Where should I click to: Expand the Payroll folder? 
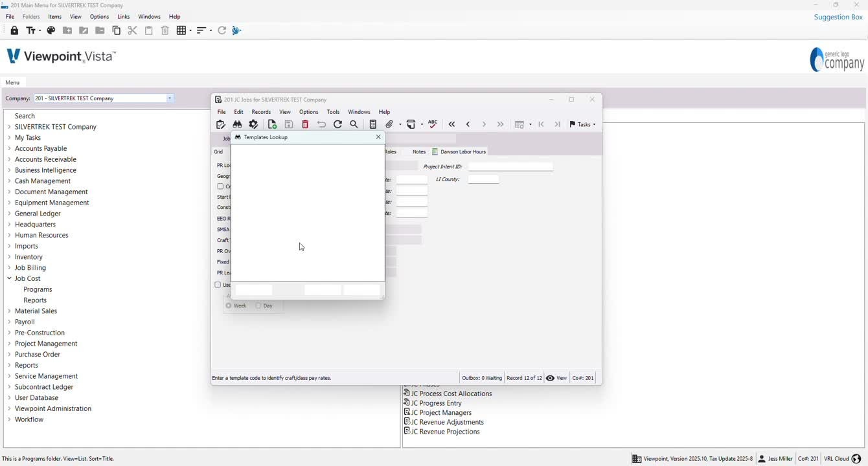click(9, 322)
